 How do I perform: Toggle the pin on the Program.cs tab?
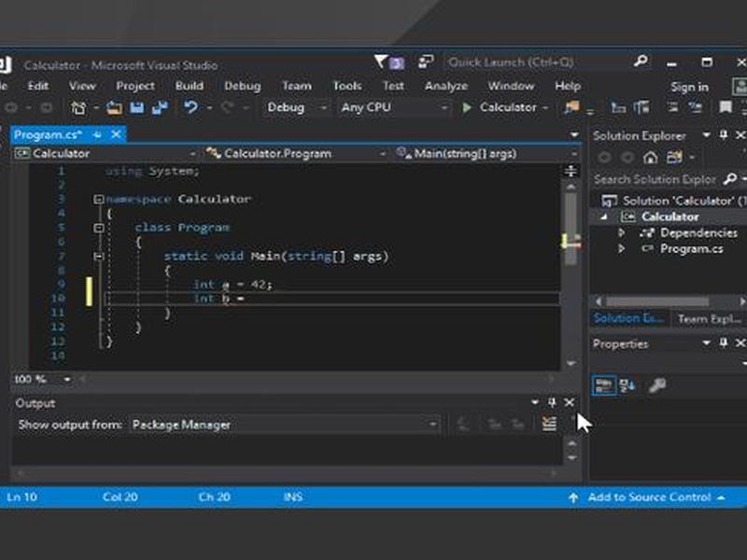[97, 134]
